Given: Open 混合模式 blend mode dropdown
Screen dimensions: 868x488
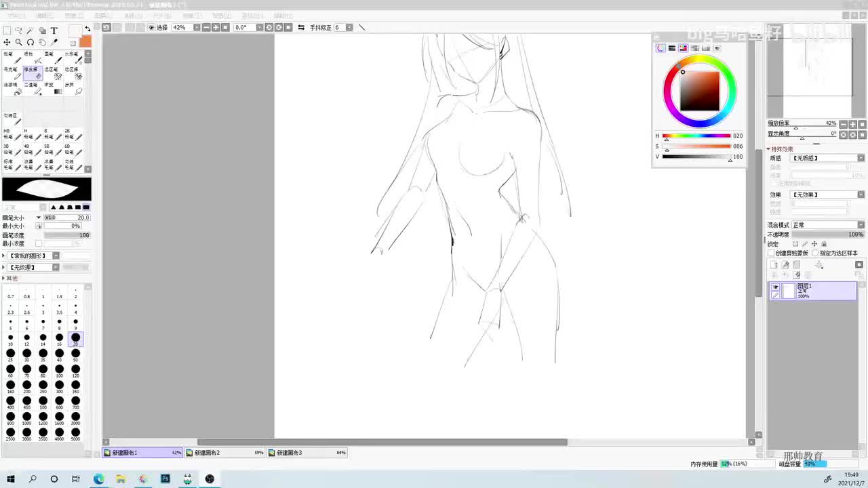Looking at the screenshot, I should tap(861, 225).
